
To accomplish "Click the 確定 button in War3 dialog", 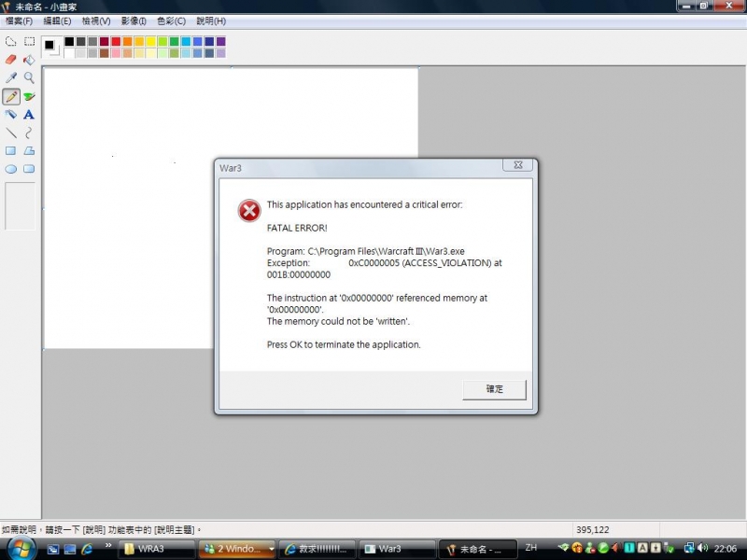I will coord(495,389).
